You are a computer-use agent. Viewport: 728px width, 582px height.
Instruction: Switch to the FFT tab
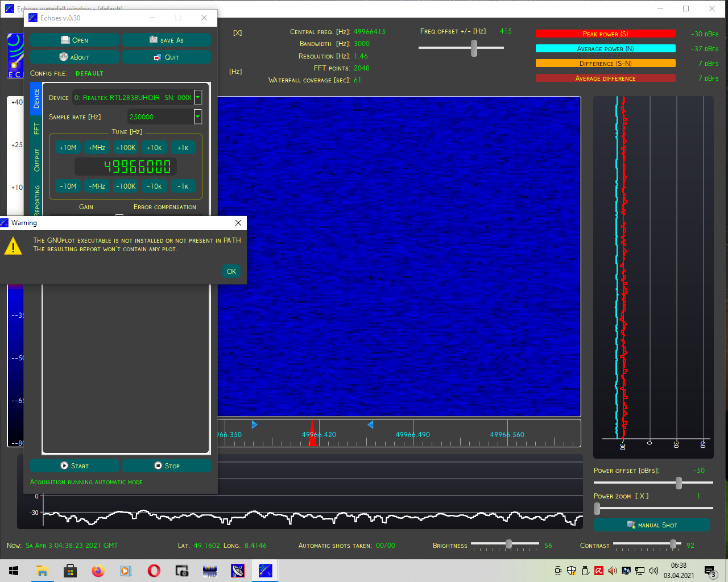tap(36, 128)
